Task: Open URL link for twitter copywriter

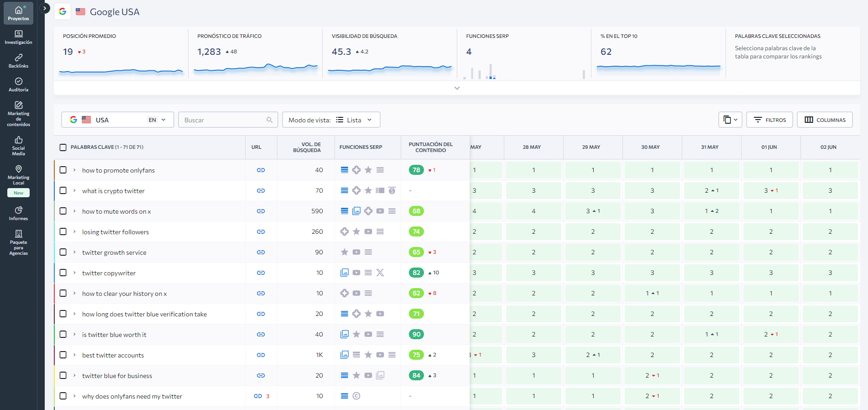Action: [261, 273]
